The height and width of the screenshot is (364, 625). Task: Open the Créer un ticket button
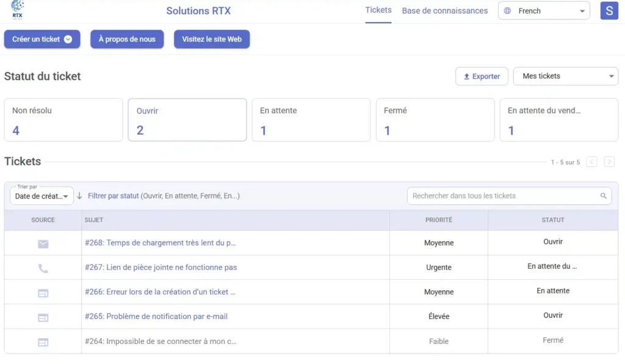[42, 39]
